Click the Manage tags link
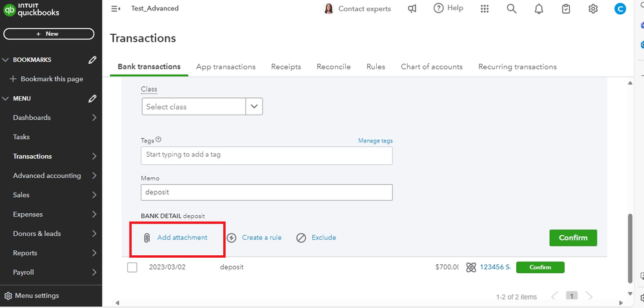This screenshot has width=644, height=308. click(x=375, y=140)
